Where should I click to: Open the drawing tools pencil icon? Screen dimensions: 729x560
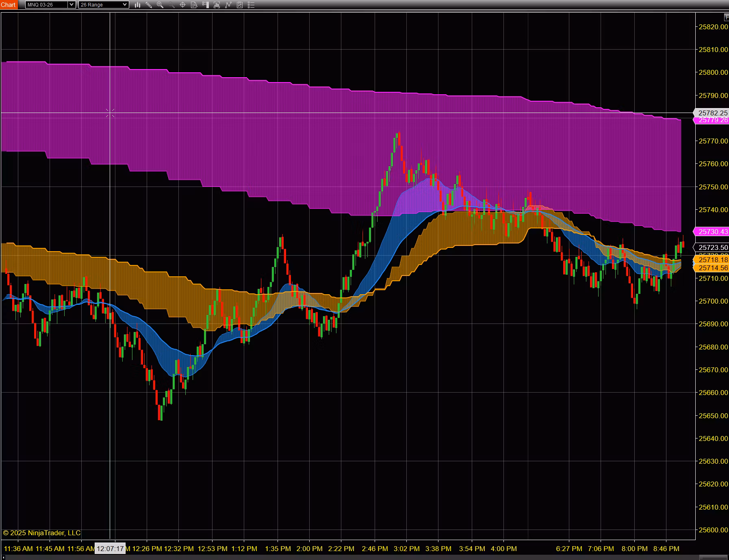coord(149,5)
